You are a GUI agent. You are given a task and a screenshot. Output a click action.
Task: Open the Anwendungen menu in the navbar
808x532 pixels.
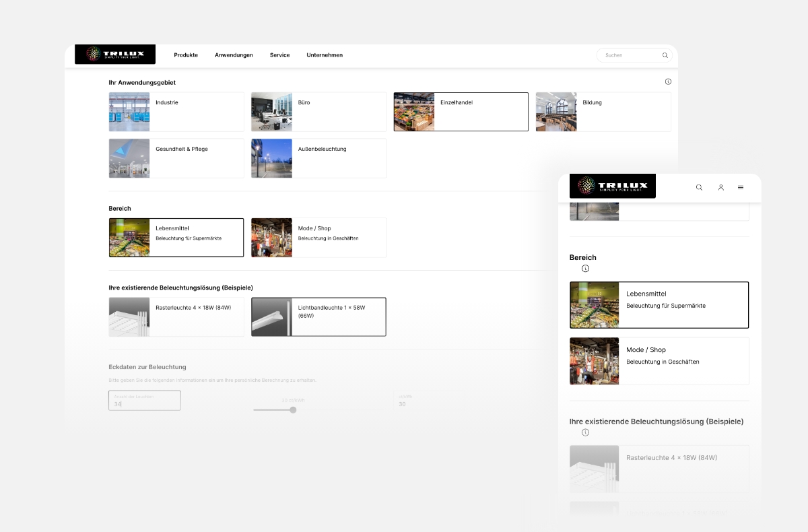[234, 55]
